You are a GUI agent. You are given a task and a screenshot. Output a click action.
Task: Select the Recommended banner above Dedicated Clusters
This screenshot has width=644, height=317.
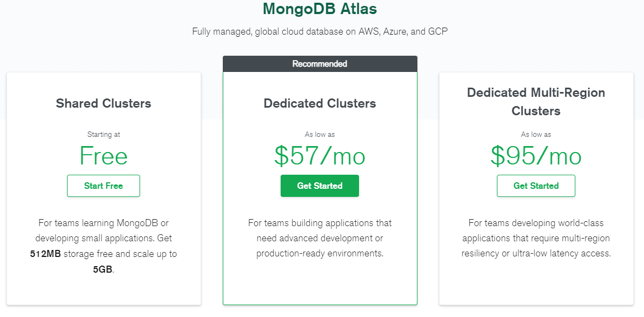point(320,64)
